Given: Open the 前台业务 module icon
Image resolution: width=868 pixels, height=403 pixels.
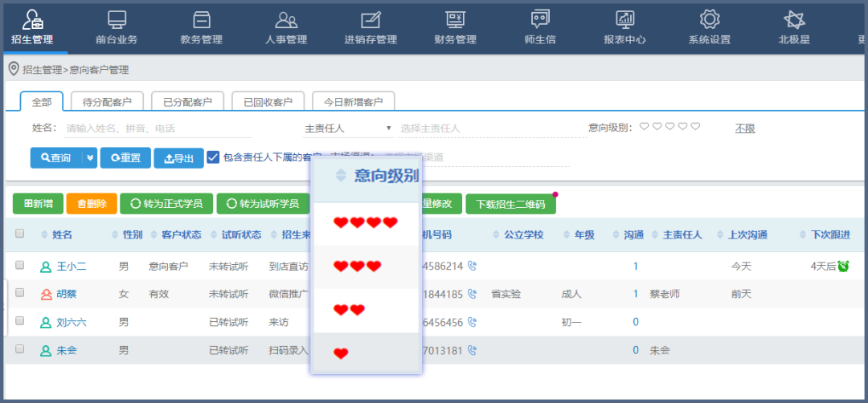Looking at the screenshot, I should pos(117,19).
